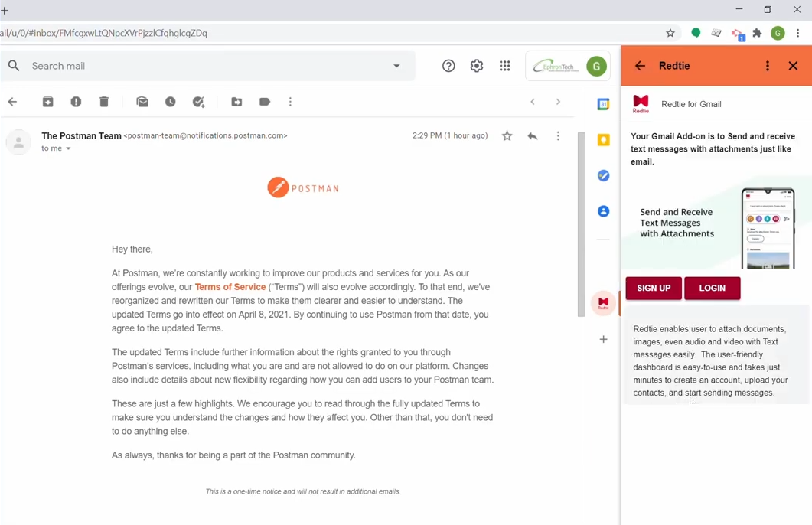This screenshot has width=812, height=525.
Task: Go back in Redtie panel
Action: click(x=640, y=66)
